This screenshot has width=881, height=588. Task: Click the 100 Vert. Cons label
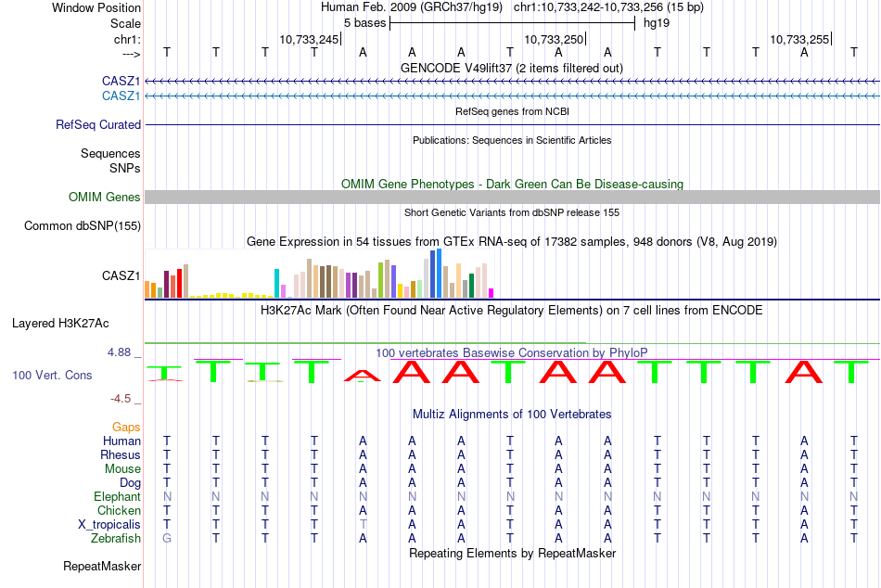(x=52, y=375)
